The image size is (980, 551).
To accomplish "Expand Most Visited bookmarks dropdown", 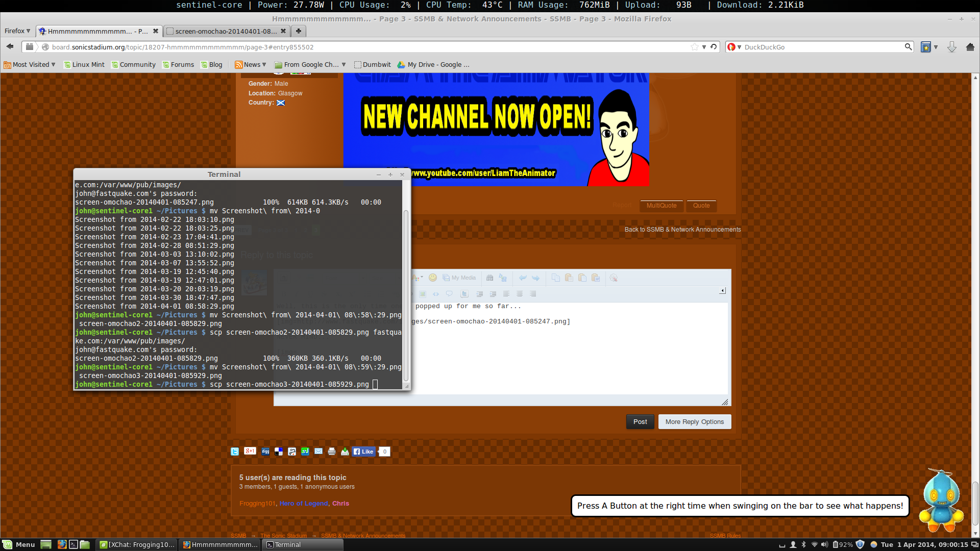I will (30, 65).
